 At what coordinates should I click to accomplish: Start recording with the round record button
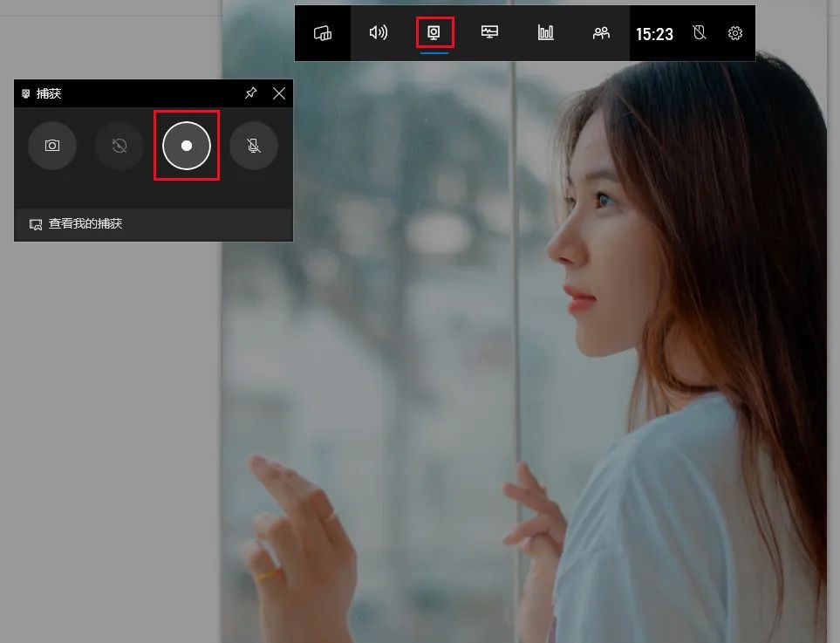tap(187, 146)
